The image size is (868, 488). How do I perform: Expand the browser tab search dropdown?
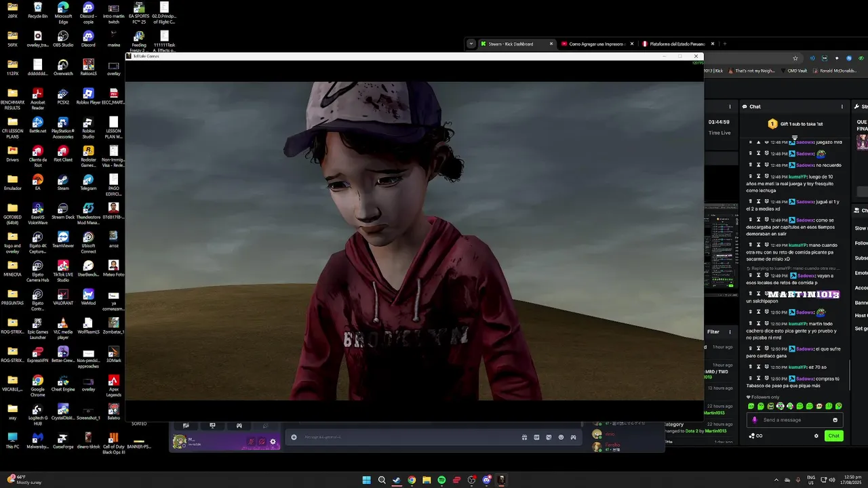click(x=471, y=43)
